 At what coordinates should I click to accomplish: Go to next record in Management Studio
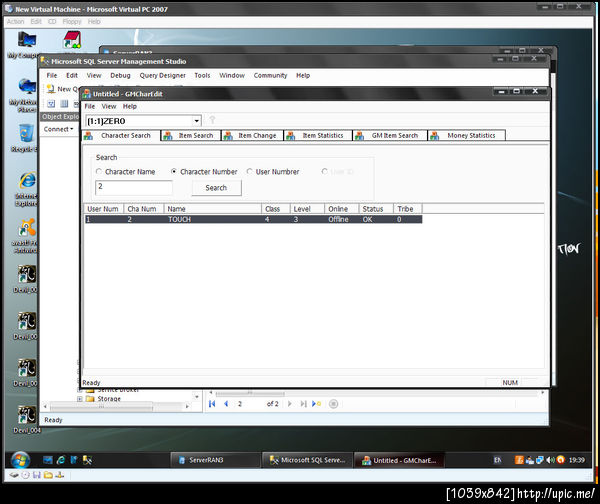(290, 404)
